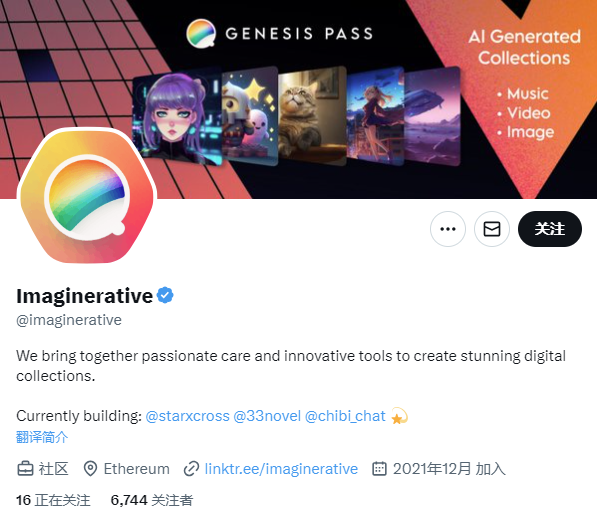Click the @imaginerative handle text
This screenshot has height=515, width=597.
tap(69, 320)
